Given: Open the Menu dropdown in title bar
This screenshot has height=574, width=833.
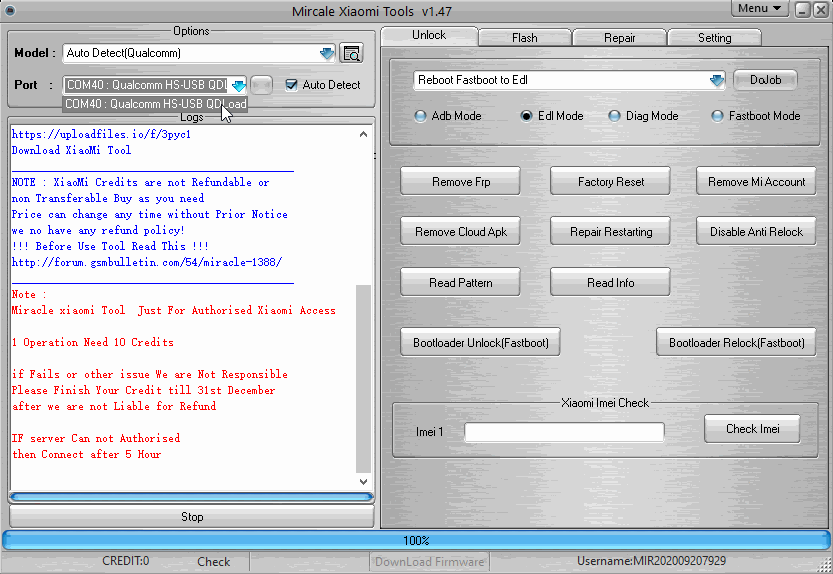Looking at the screenshot, I should coord(760,9).
